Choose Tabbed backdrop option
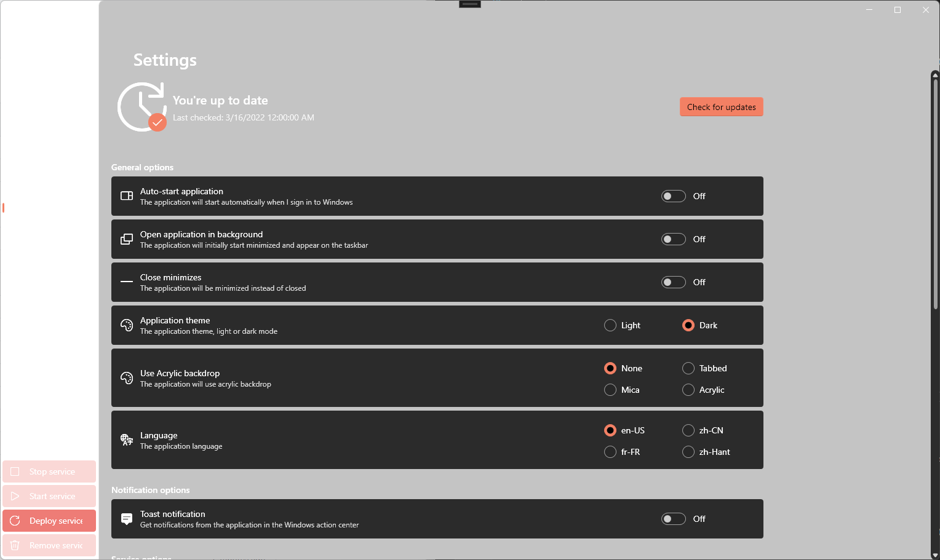Screen dimensions: 940x560 [688, 368]
